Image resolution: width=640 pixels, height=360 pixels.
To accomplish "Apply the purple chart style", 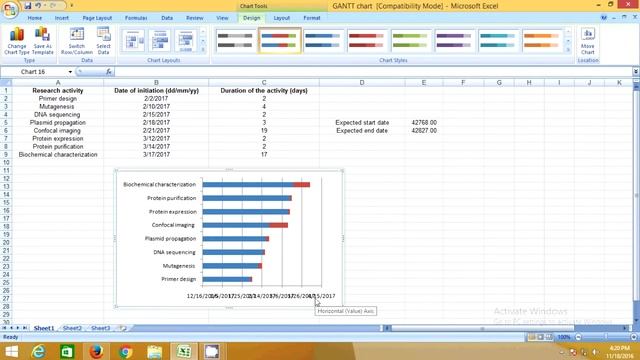I will [453, 40].
